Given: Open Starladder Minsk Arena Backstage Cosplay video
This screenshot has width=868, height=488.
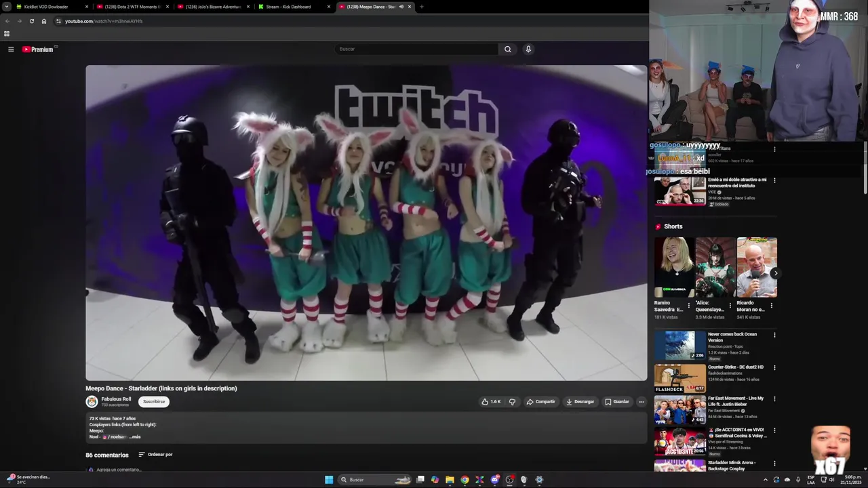Looking at the screenshot, I should [732, 466].
